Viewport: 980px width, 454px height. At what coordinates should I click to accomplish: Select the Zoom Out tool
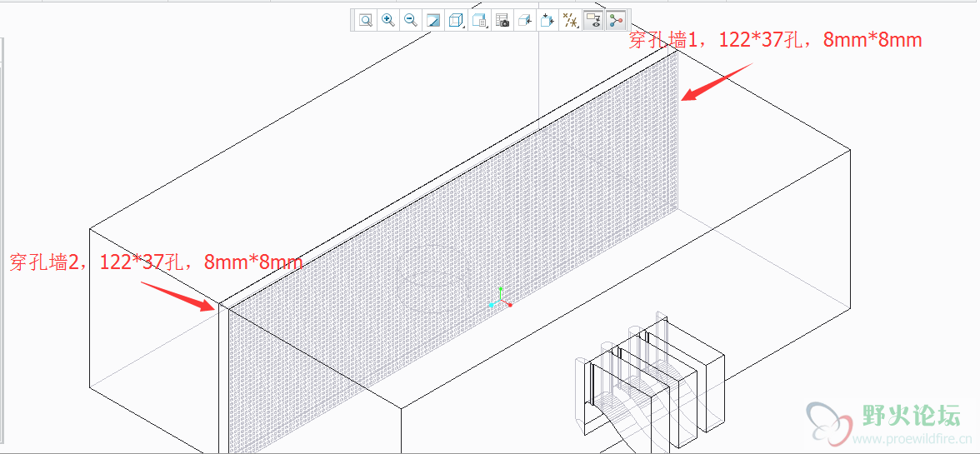pos(411,20)
